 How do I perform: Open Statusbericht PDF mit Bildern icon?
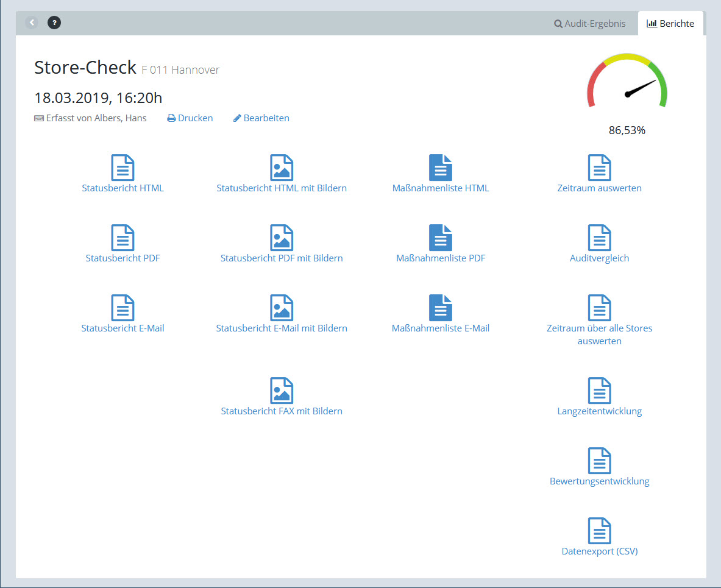[x=282, y=238]
